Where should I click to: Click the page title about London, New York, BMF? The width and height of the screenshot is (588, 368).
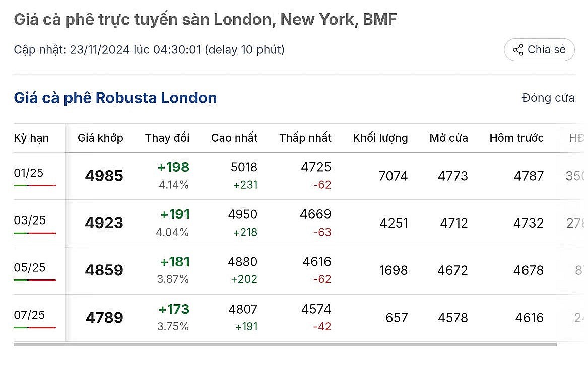pyautogui.click(x=205, y=20)
